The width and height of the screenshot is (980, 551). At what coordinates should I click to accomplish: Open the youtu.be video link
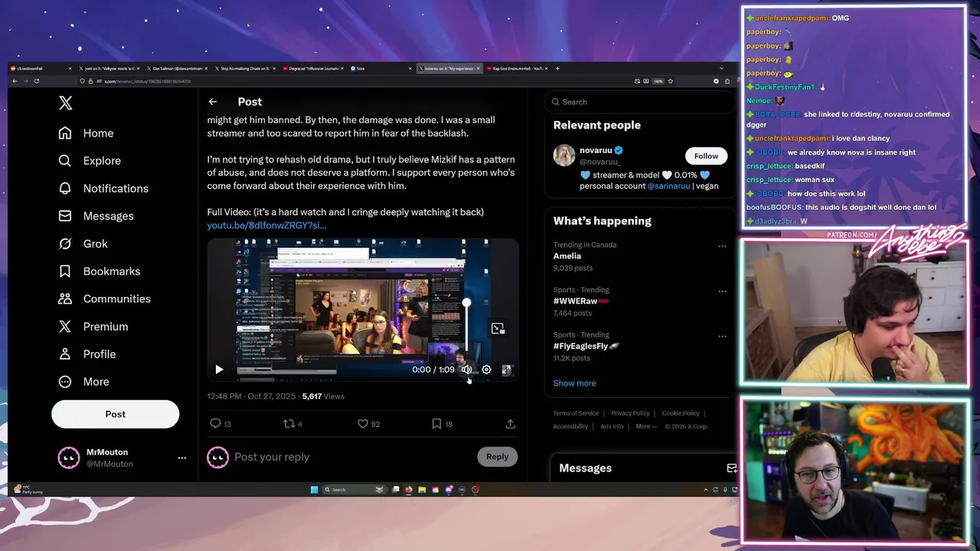point(266,225)
